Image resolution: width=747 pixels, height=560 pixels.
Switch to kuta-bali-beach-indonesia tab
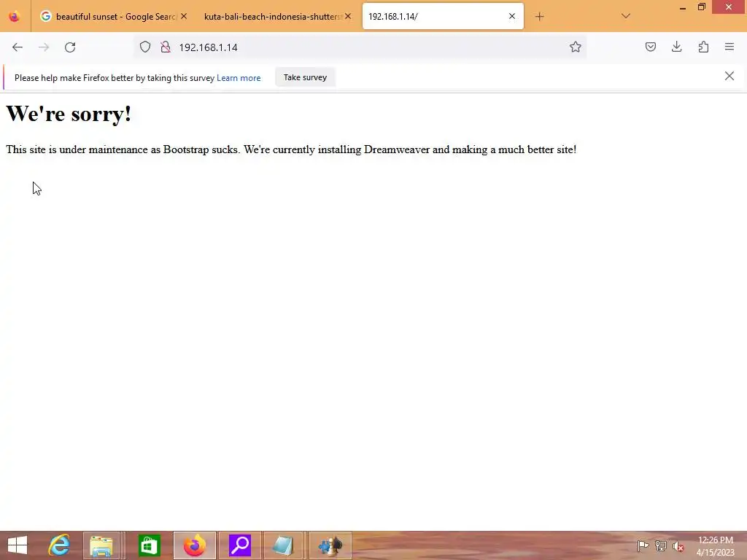point(278,17)
